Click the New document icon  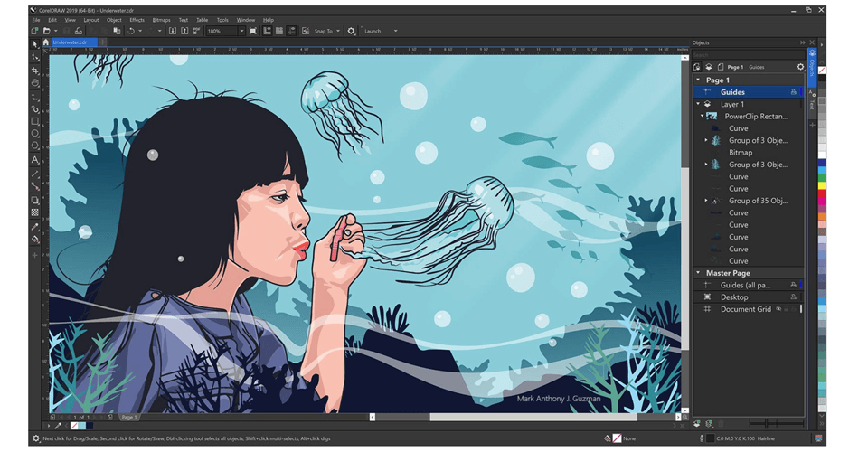pos(35,31)
